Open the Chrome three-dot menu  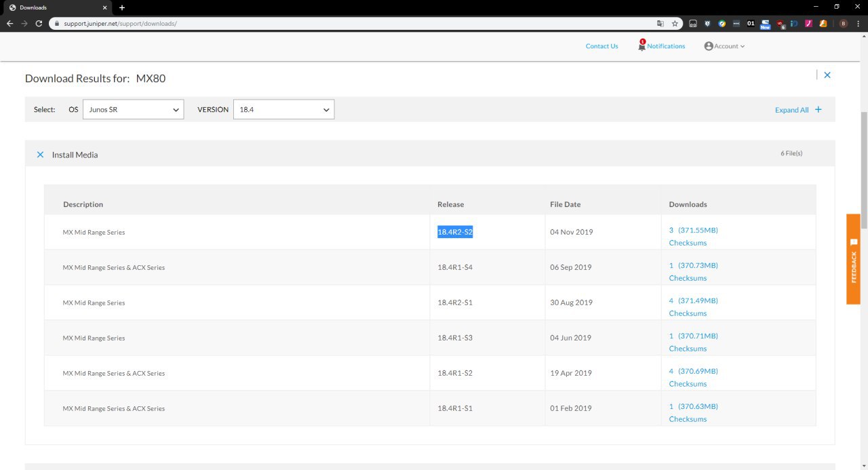tap(858, 23)
